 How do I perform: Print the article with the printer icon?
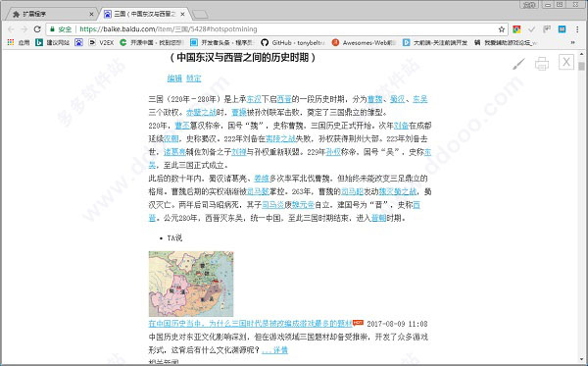tap(542, 64)
